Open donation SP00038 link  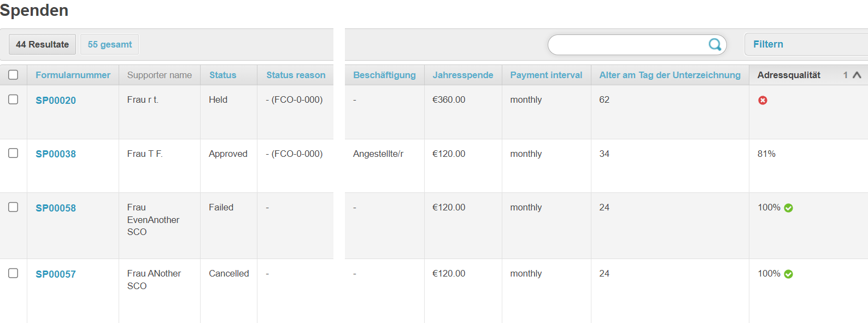[x=56, y=154]
